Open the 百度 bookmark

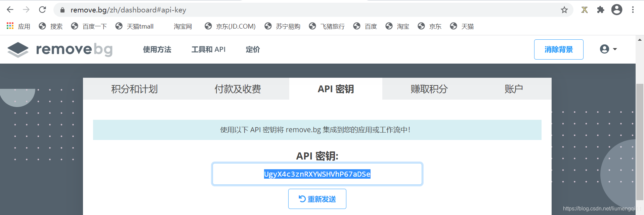[365, 26]
